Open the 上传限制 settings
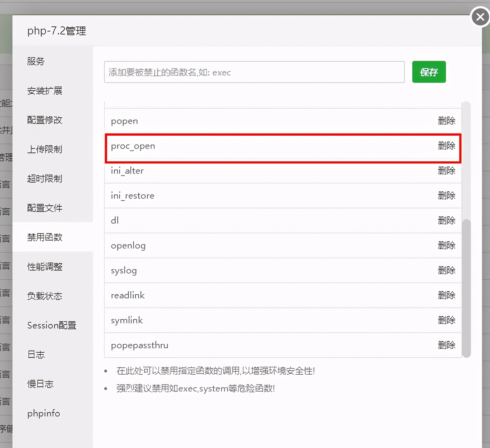490x448 pixels. click(x=44, y=149)
